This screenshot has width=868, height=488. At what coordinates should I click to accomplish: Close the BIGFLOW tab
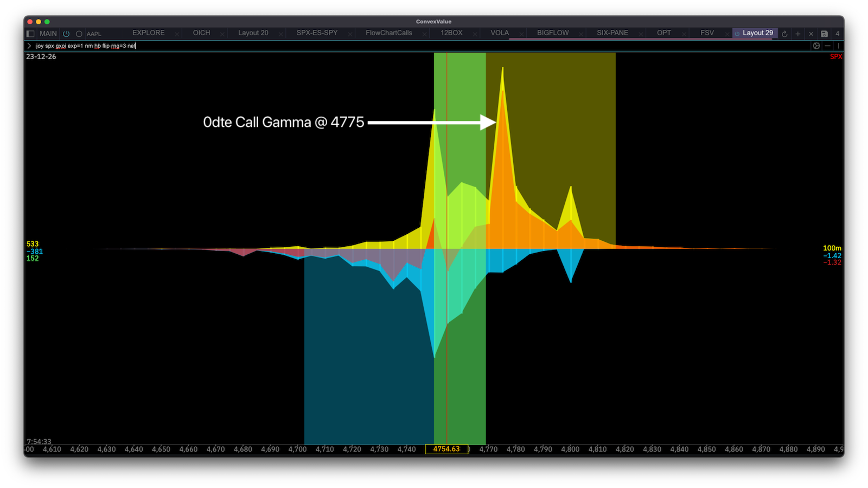tap(582, 34)
